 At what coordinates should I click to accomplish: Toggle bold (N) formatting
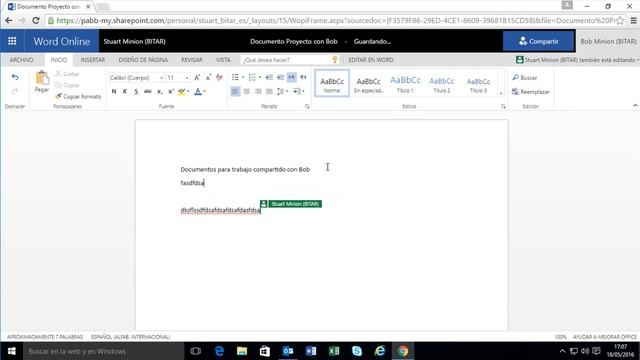coord(114,91)
